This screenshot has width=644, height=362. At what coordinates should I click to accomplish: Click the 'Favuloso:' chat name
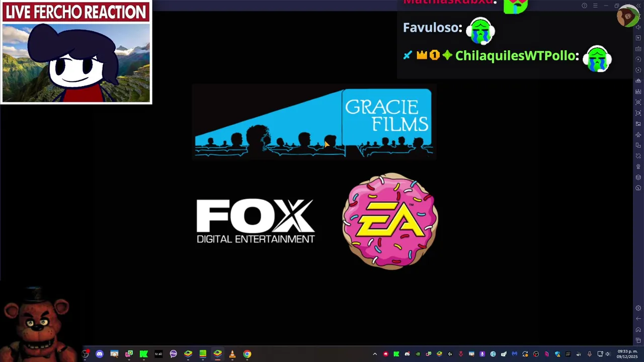pos(432,28)
